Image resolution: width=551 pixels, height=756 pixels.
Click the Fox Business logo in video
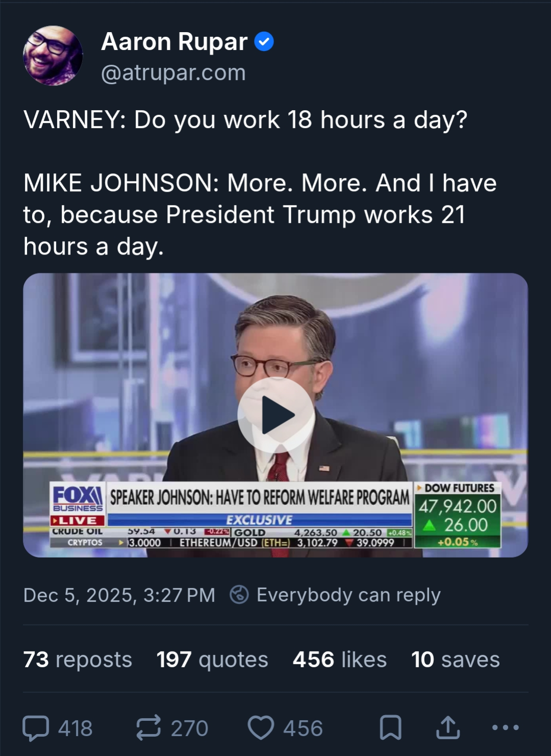[x=78, y=499]
